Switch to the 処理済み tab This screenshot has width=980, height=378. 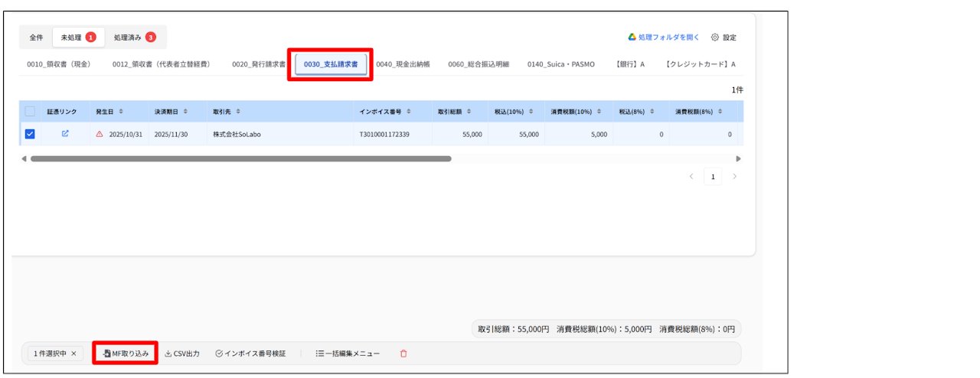[135, 37]
